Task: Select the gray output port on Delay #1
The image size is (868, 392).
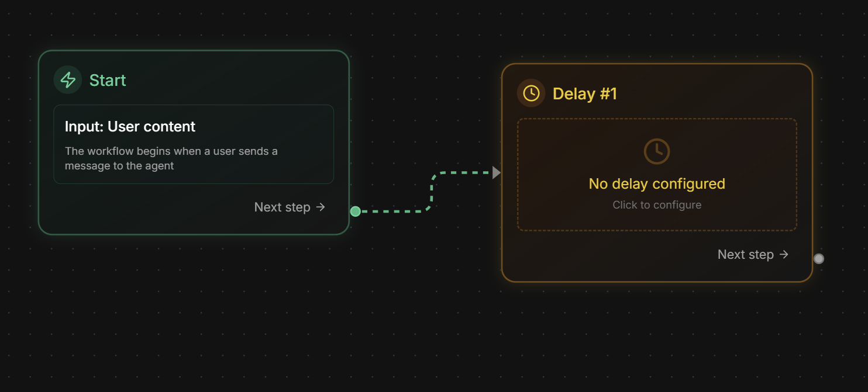Action: click(819, 258)
